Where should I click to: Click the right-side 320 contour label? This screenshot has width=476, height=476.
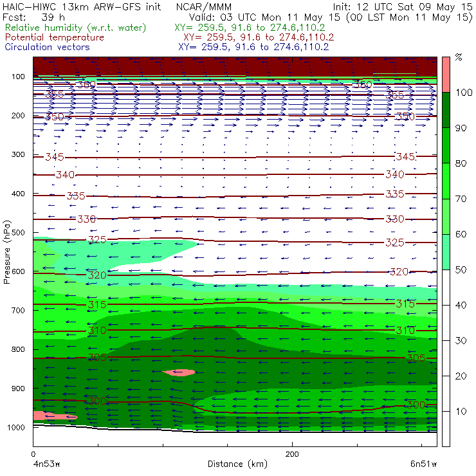point(399,272)
